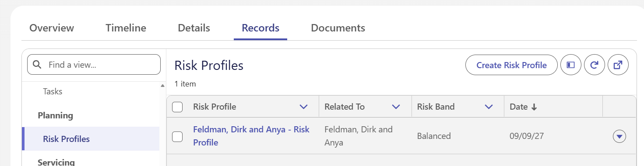Tick the Feldman, Dirk and Anya row checkbox
The width and height of the screenshot is (644, 166).
(x=177, y=137)
